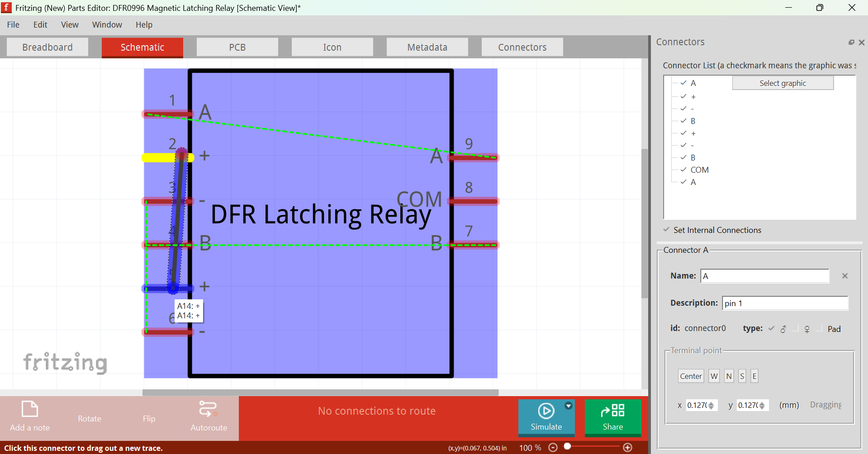Set terminal point to S

point(742,376)
